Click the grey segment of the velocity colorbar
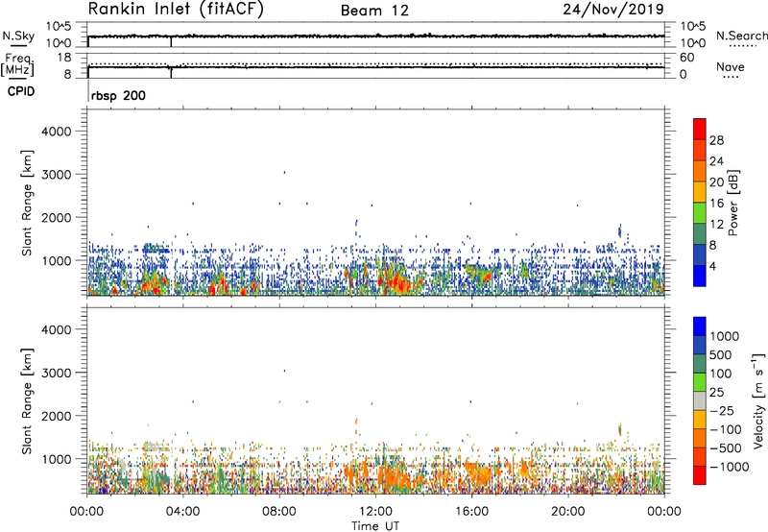768x532 pixels. coord(700,401)
